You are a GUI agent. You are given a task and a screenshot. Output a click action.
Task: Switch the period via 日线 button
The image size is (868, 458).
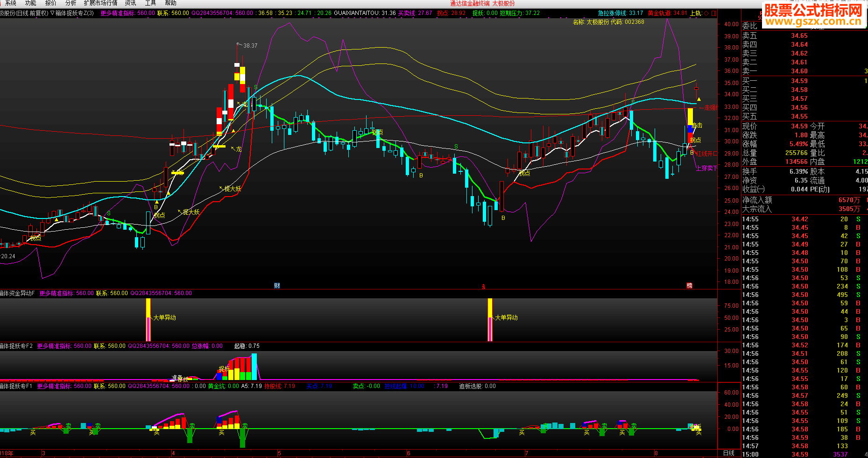click(x=728, y=453)
